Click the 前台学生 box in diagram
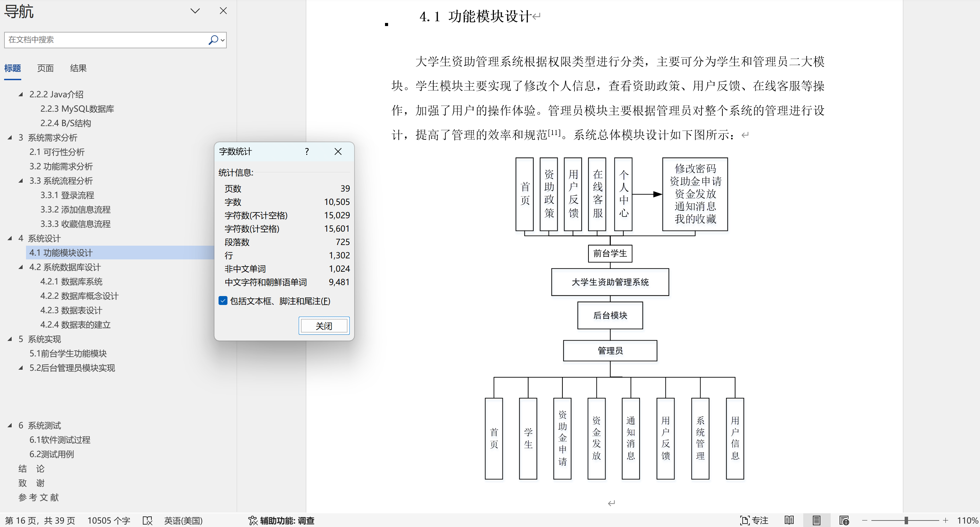The width and height of the screenshot is (980, 527). click(610, 254)
